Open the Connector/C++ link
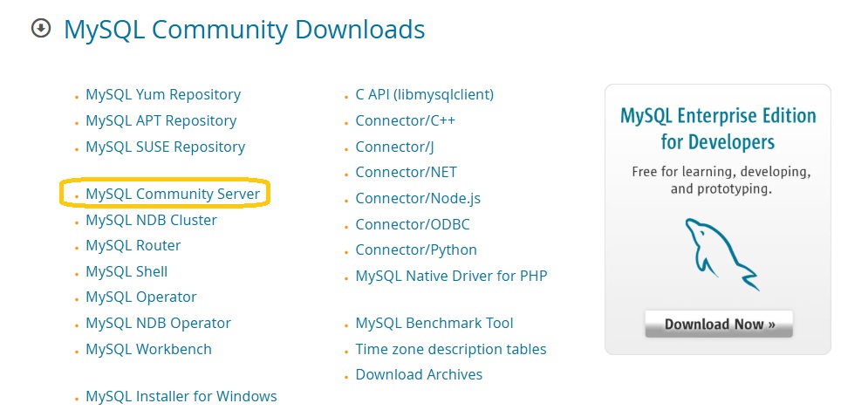This screenshot has width=868, height=417. coord(406,120)
